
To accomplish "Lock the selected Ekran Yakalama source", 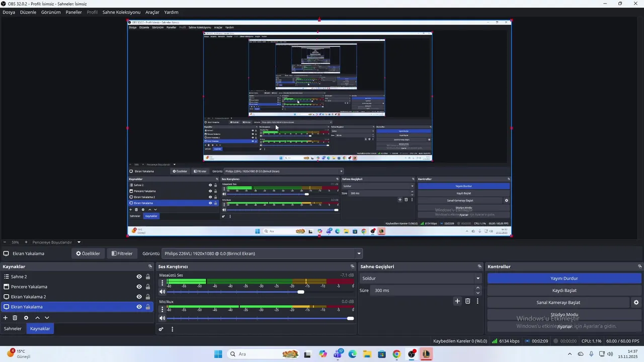I will tap(148, 307).
